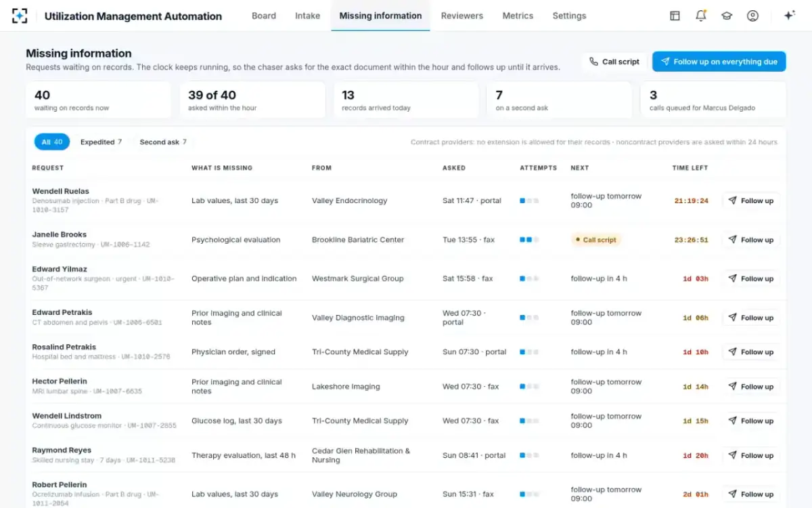Open Call script badge for Janelle Brooks
Viewport: 812px width, 508px height.
point(595,240)
